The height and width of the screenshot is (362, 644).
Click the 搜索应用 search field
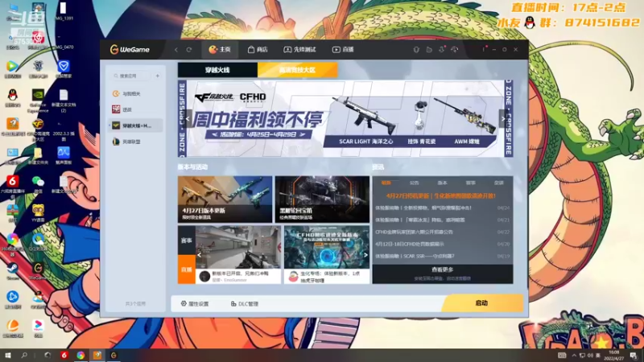coord(130,76)
